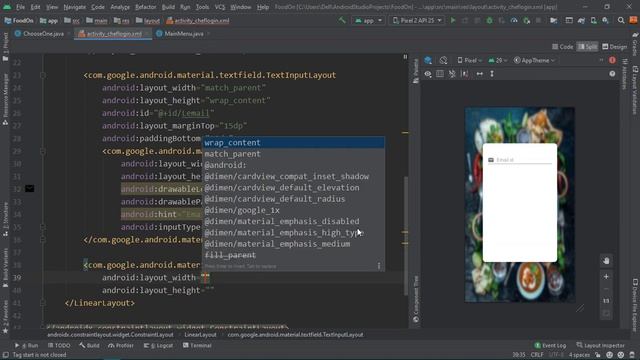Viewport: 640px width, 360px height.
Task: Click the help question mark in preview toolbar
Action: pos(612,74)
